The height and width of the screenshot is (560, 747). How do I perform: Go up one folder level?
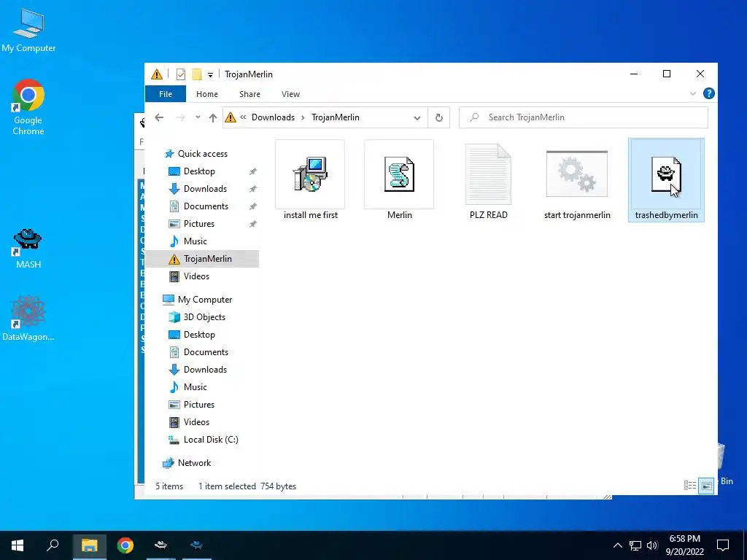[213, 117]
